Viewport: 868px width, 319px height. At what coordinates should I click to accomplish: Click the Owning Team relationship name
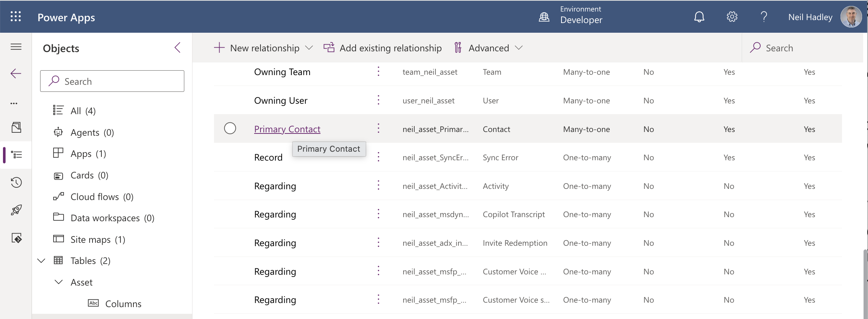(x=282, y=72)
